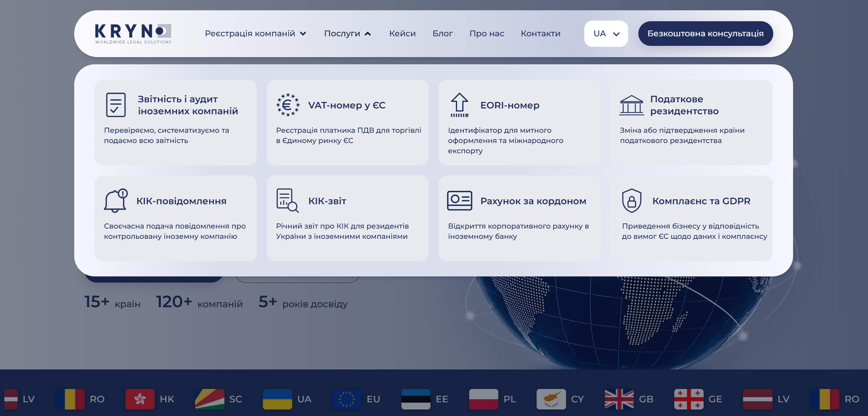Click the bell alert icon for КІК-повідомлення

coord(116,201)
